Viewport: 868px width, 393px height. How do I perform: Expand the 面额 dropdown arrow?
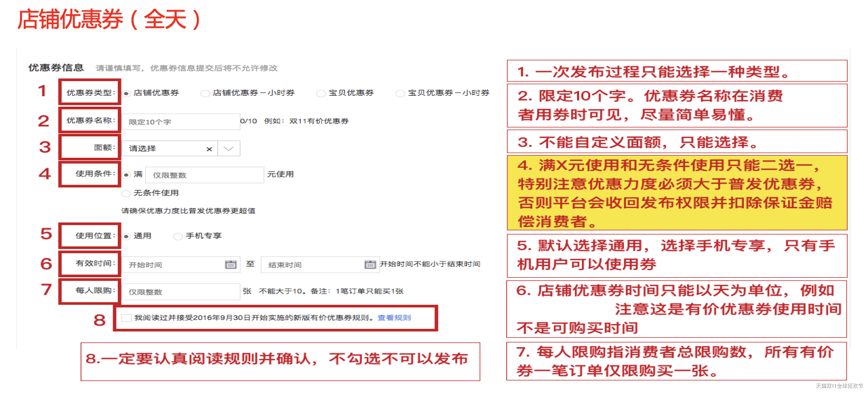pos(229,148)
